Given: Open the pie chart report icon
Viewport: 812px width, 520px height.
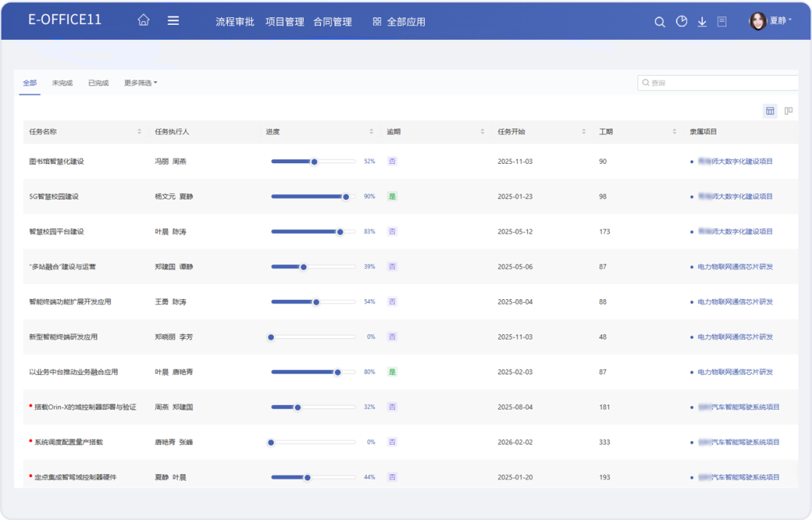Looking at the screenshot, I should 681,22.
